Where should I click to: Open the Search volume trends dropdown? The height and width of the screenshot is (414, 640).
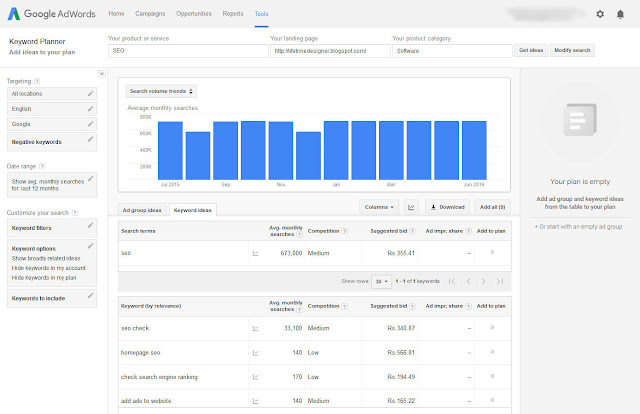(x=161, y=91)
